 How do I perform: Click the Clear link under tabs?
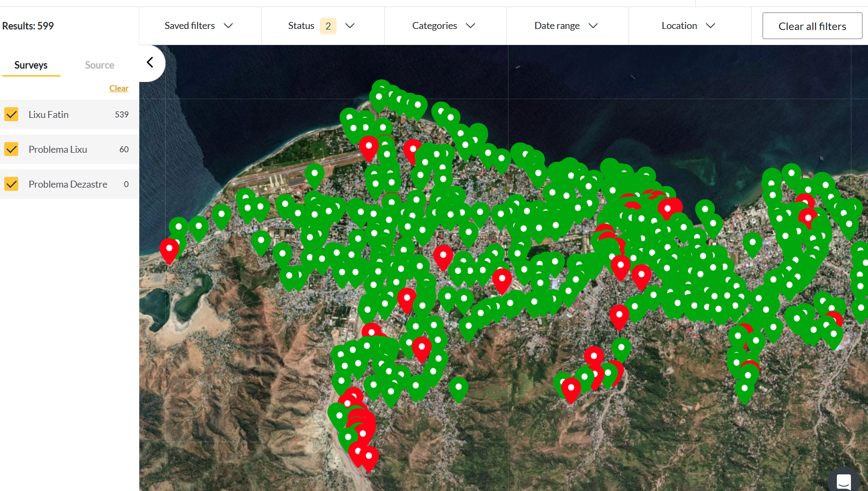[118, 88]
